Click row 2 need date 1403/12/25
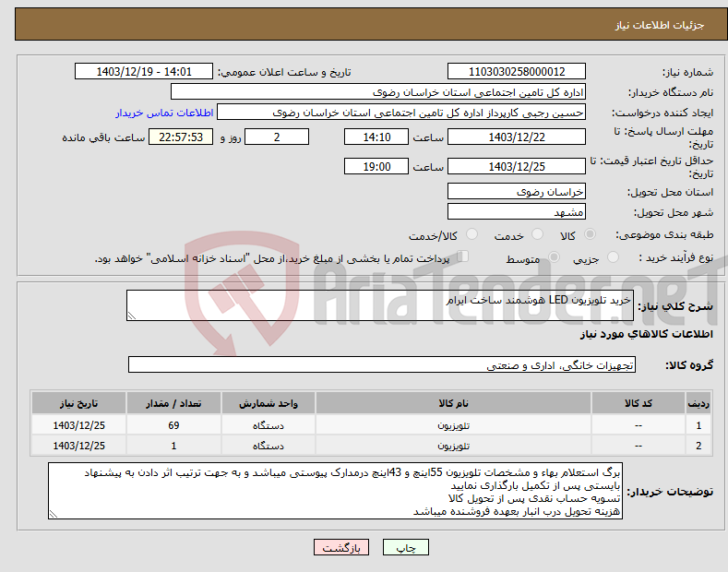The image size is (728, 572). pos(78,446)
